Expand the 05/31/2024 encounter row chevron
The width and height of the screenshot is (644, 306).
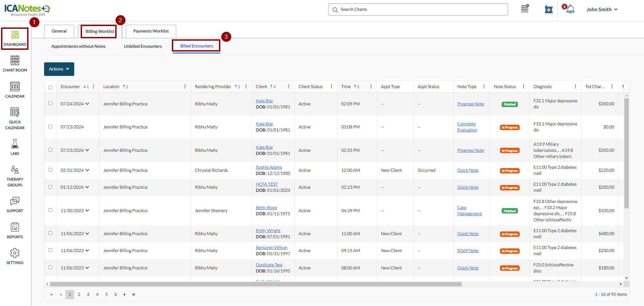(x=87, y=170)
